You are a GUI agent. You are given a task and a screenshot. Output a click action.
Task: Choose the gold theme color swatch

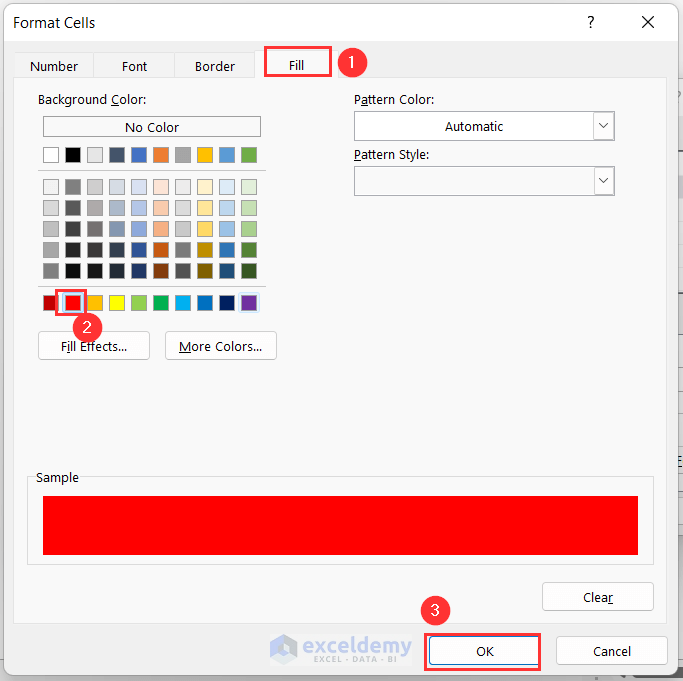pyautogui.click(x=205, y=155)
